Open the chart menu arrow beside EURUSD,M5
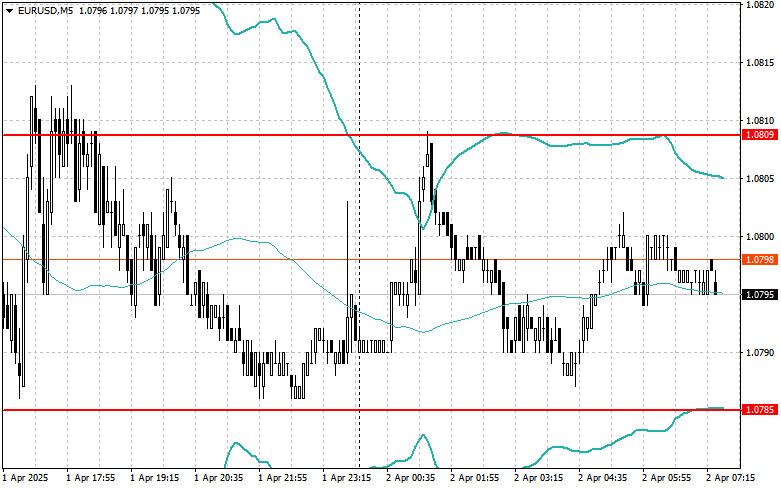The image size is (781, 489). [x=9, y=10]
